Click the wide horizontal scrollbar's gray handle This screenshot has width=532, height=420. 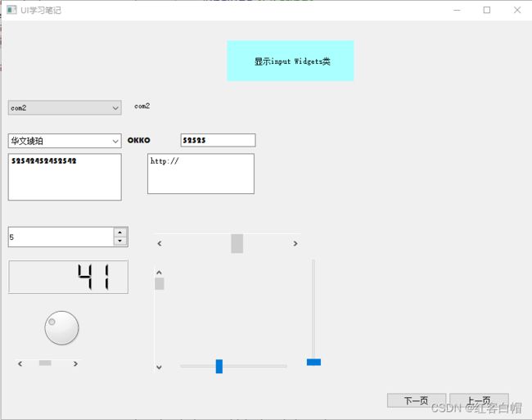coord(237,244)
